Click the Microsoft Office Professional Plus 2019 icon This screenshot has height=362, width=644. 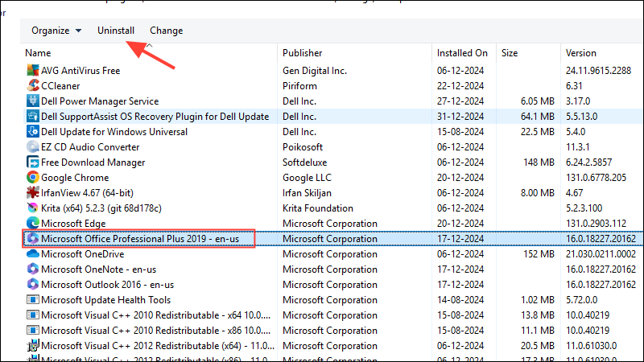tap(32, 238)
